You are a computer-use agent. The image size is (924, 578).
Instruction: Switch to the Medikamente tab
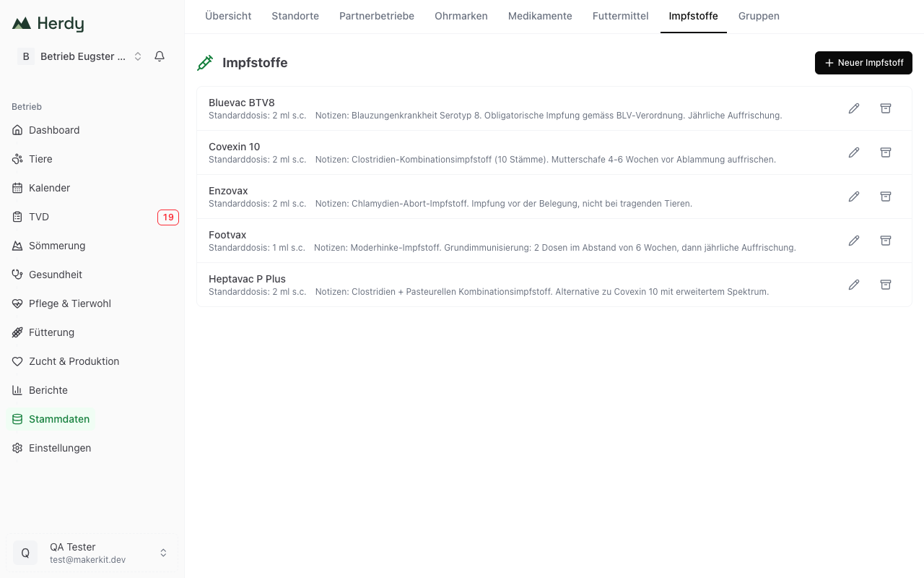tap(540, 16)
